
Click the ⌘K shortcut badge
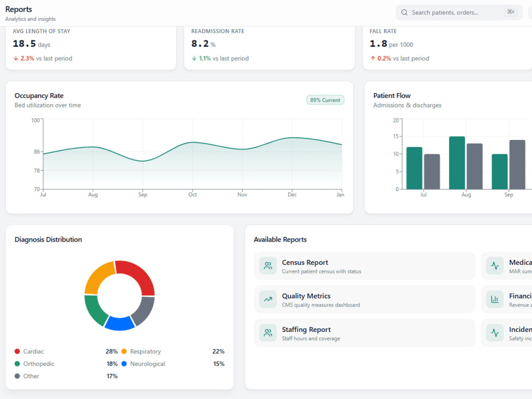[511, 12]
